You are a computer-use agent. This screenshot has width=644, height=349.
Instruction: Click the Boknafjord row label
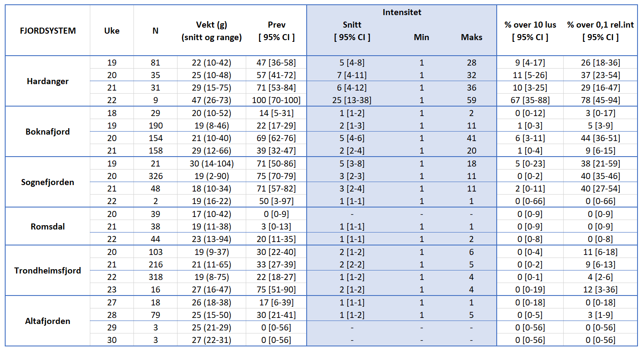(48, 132)
